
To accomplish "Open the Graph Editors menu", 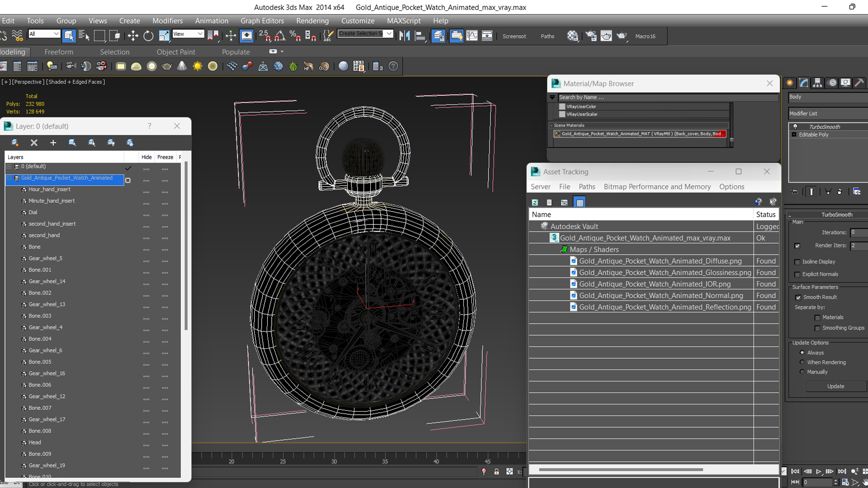I will (x=262, y=21).
